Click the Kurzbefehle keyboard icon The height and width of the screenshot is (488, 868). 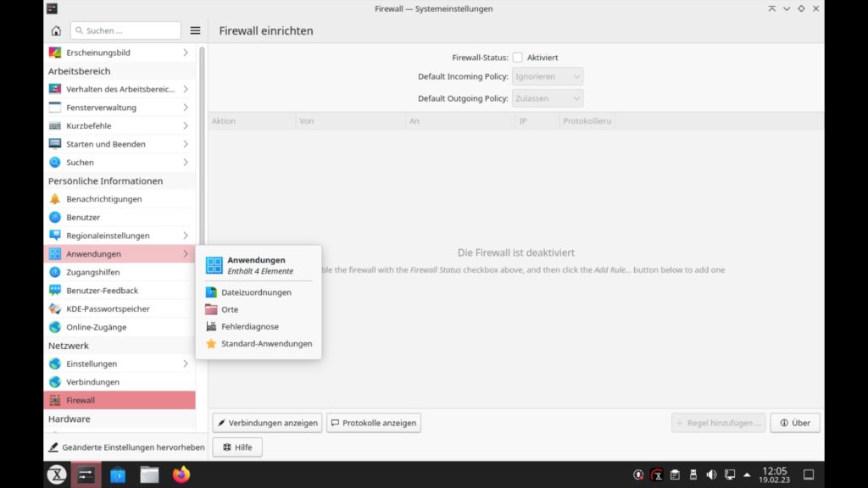coord(55,125)
